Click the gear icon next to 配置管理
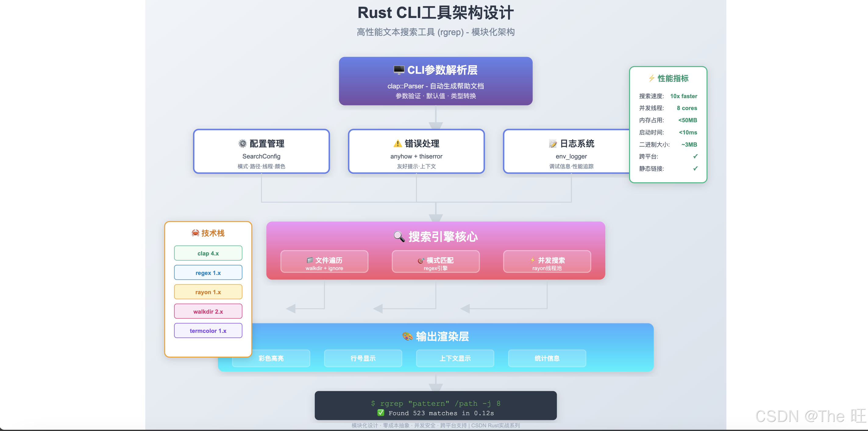The height and width of the screenshot is (431, 868). pyautogui.click(x=242, y=144)
